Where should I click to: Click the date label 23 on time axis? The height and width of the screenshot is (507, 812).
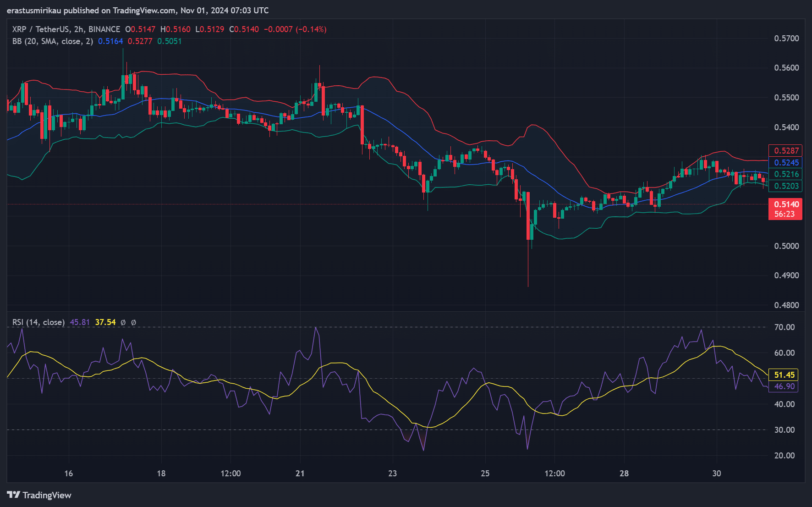(393, 474)
